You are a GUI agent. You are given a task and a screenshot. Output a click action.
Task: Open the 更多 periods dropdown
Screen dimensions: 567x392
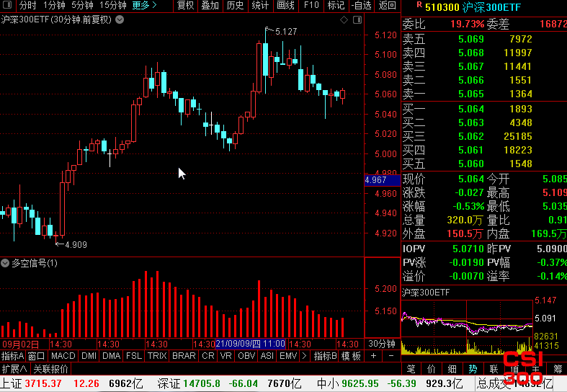[144, 5]
